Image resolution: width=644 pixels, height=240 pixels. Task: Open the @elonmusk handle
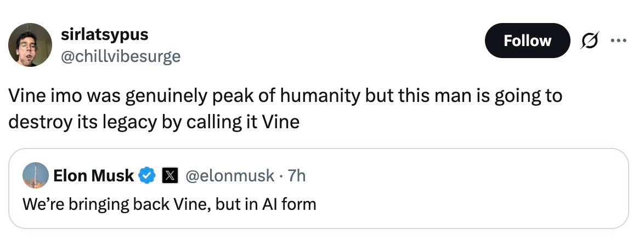point(230,175)
